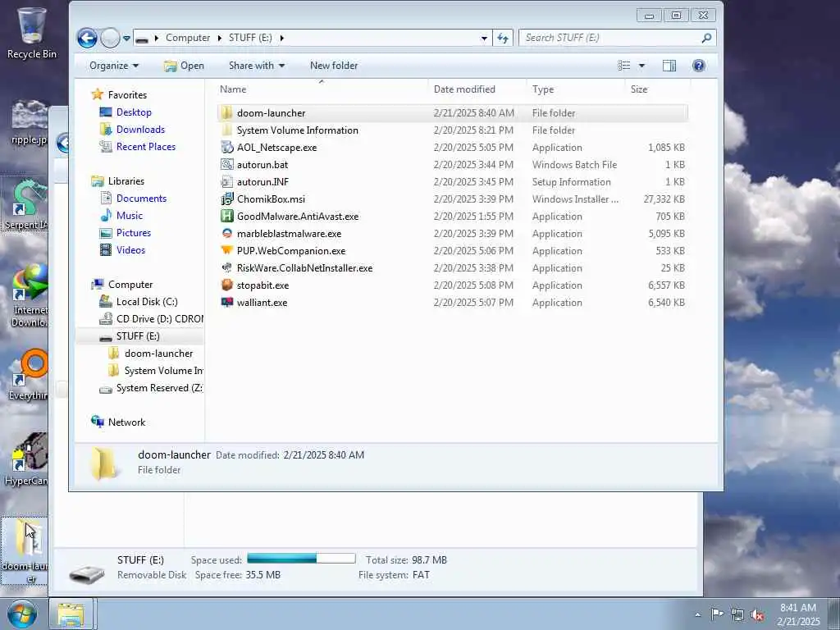The image size is (840, 630).
Task: Open the recent pages dropdown arrow
Action: pyautogui.click(x=126, y=39)
